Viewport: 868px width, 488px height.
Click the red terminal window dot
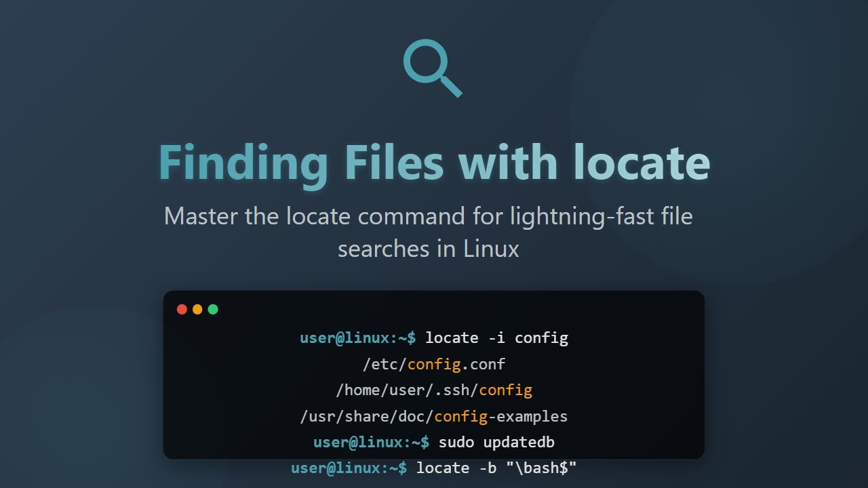[x=182, y=309]
